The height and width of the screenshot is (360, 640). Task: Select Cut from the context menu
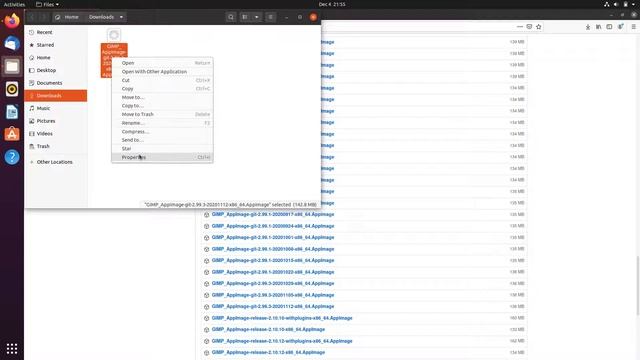[x=162, y=80]
